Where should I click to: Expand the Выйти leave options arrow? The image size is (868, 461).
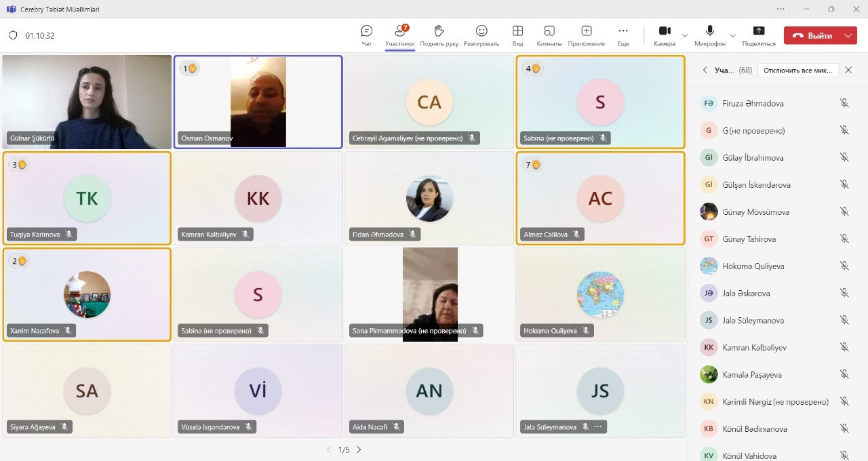848,35
